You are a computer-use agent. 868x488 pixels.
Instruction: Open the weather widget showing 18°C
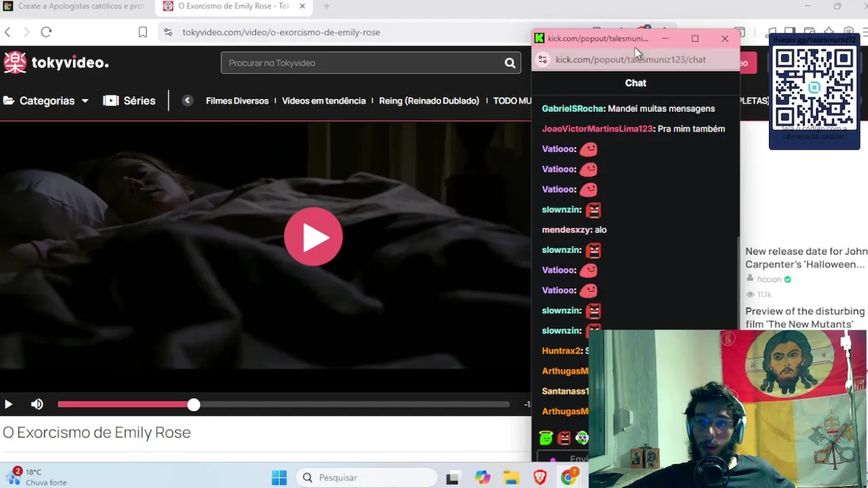37,477
